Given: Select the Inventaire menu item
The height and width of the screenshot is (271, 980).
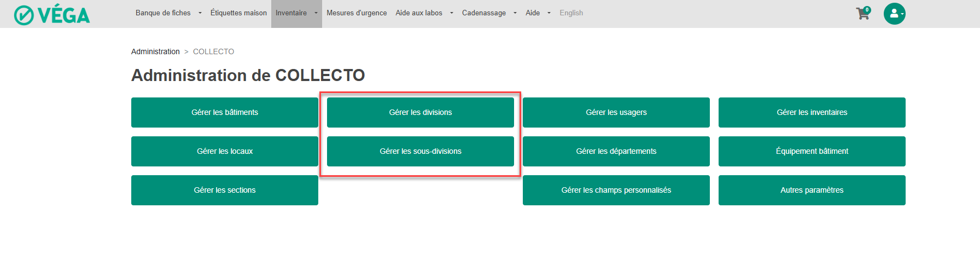Looking at the screenshot, I should point(291,13).
